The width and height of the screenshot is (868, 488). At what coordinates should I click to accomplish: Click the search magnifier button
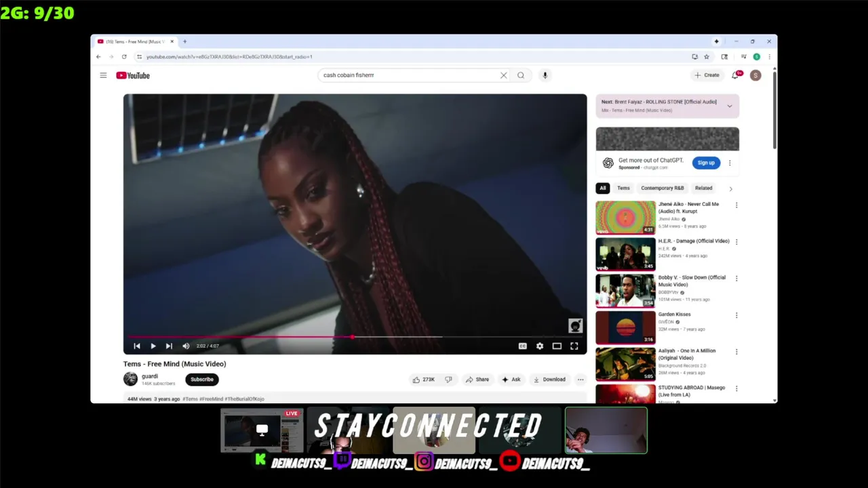click(521, 75)
